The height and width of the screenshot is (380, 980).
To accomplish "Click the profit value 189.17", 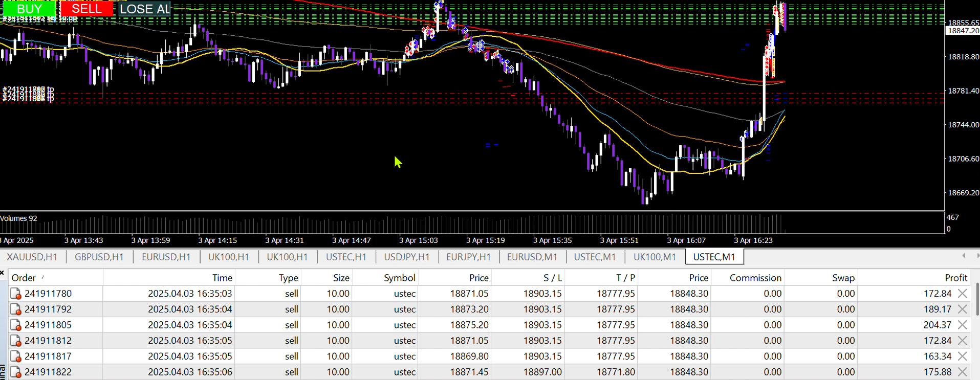I will coord(938,309).
